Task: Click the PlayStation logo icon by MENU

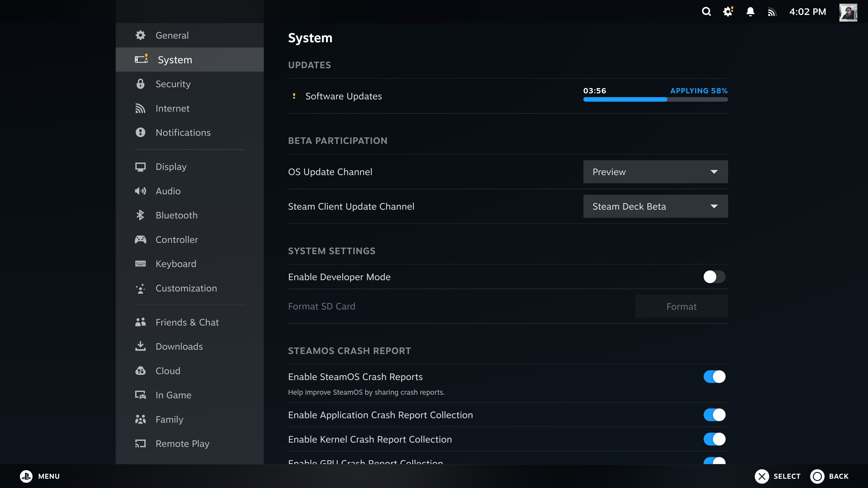Action: 26,476
